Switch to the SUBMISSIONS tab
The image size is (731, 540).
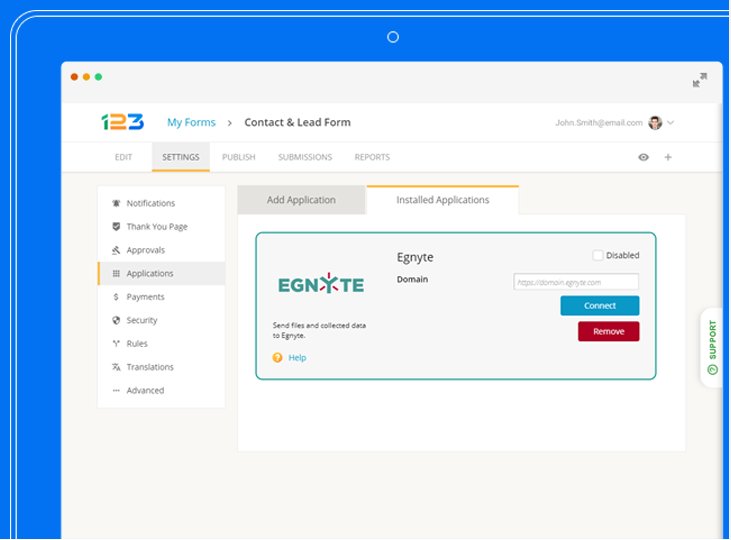click(305, 157)
